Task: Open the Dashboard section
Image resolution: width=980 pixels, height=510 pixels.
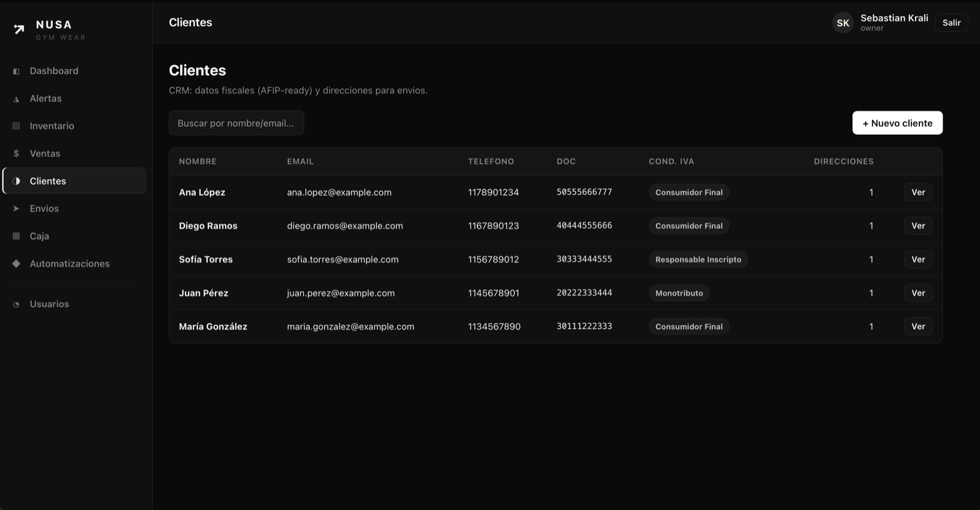Action: [75, 71]
